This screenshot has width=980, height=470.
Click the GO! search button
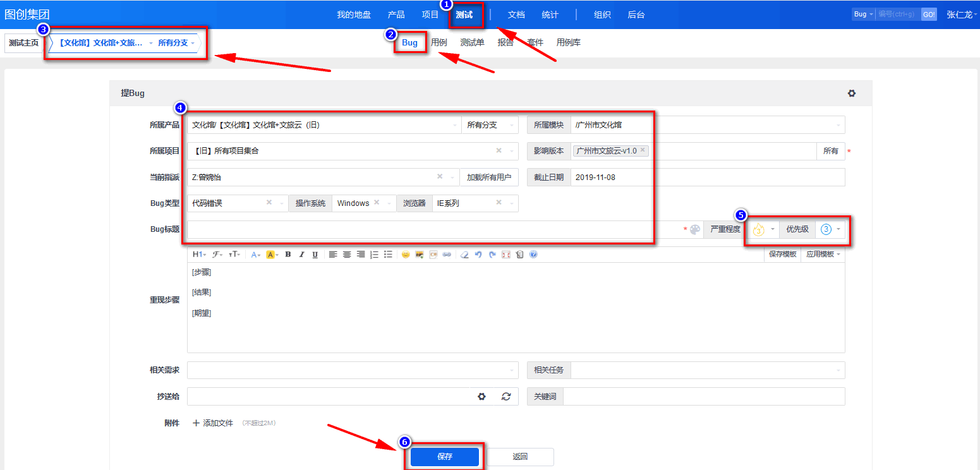(x=929, y=14)
